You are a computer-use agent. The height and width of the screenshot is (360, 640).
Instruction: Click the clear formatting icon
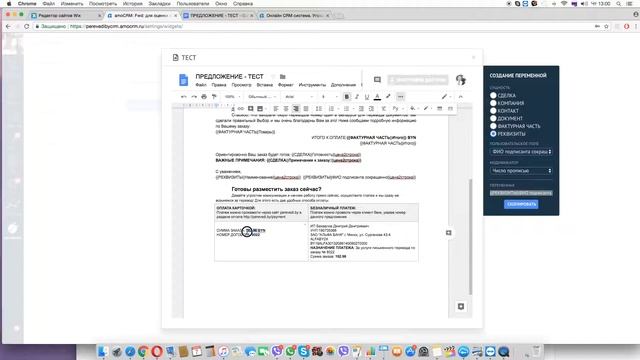click(x=384, y=109)
